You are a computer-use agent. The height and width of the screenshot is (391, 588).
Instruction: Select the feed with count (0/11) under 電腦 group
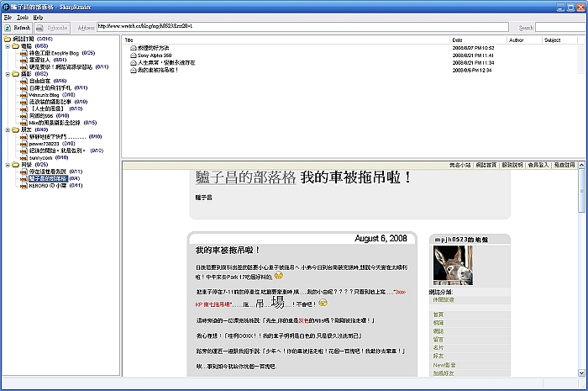coord(69,66)
